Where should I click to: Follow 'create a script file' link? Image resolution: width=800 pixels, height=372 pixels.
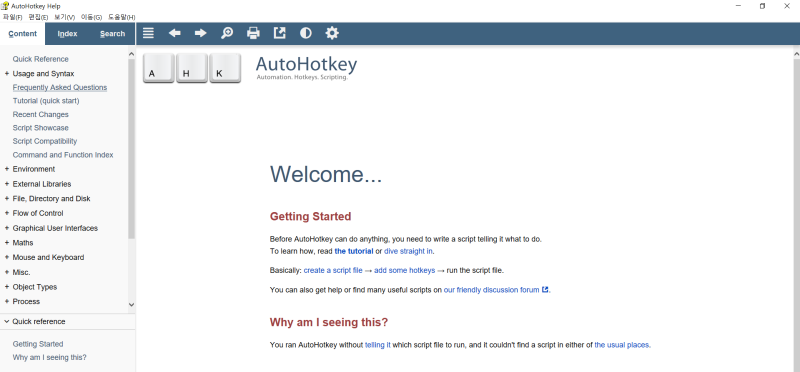333,270
